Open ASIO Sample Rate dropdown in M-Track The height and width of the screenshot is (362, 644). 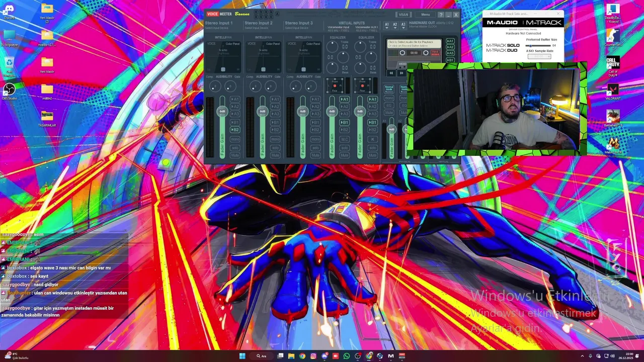(539, 56)
